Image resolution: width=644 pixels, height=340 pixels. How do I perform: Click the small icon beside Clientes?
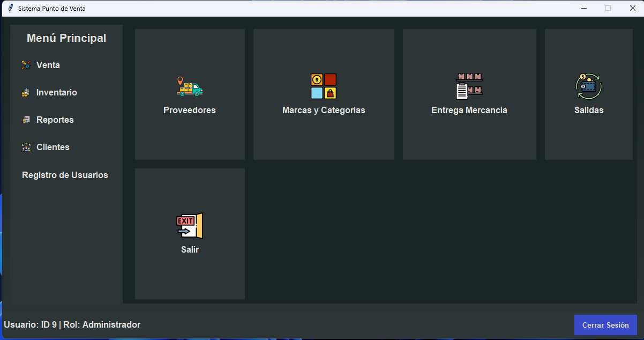pyautogui.click(x=26, y=147)
